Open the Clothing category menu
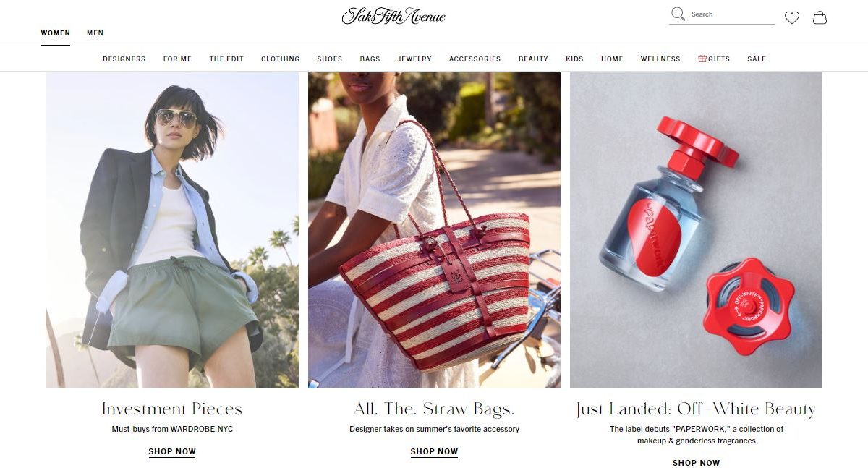This screenshot has width=868, height=468. pyautogui.click(x=281, y=59)
